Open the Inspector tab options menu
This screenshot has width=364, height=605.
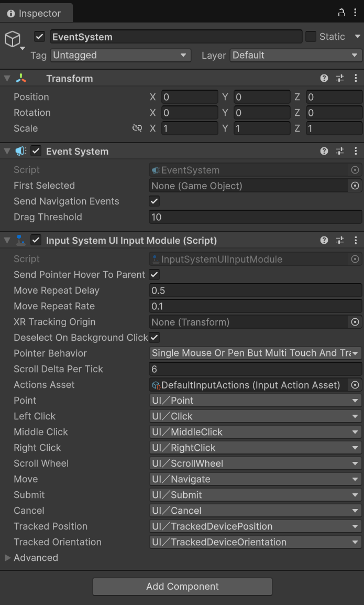pyautogui.click(x=355, y=13)
